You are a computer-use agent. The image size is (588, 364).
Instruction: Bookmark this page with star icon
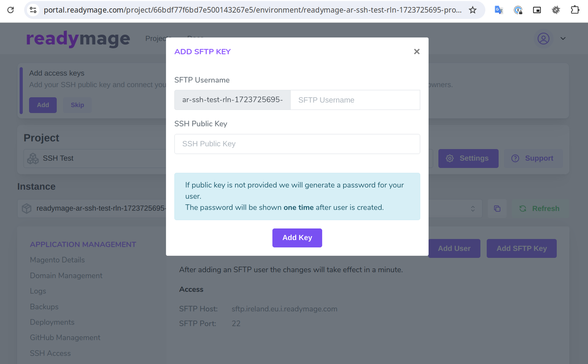pyautogui.click(x=472, y=10)
